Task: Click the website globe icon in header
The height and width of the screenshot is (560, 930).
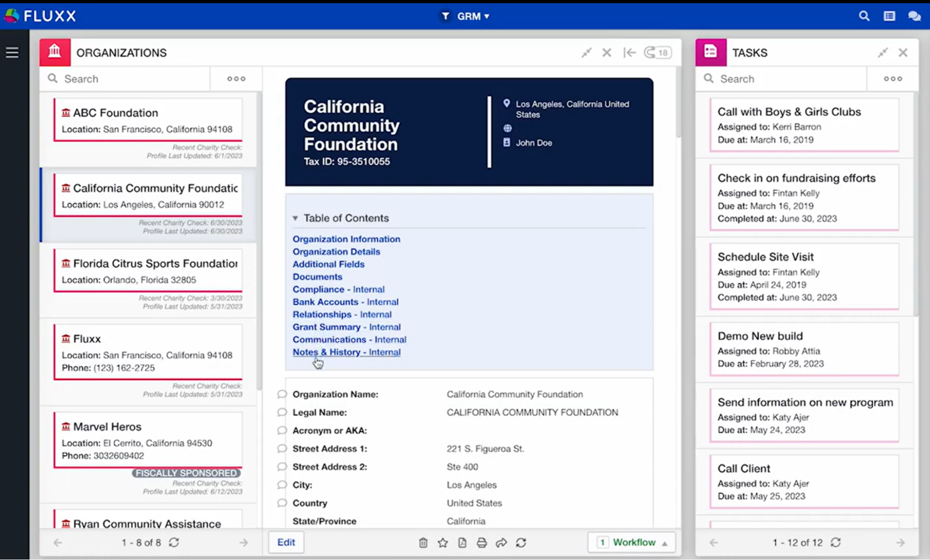Action: tap(507, 128)
